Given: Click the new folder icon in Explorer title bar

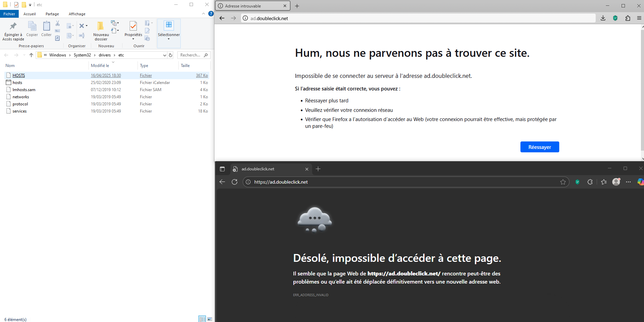Looking at the screenshot, I should point(24,5).
